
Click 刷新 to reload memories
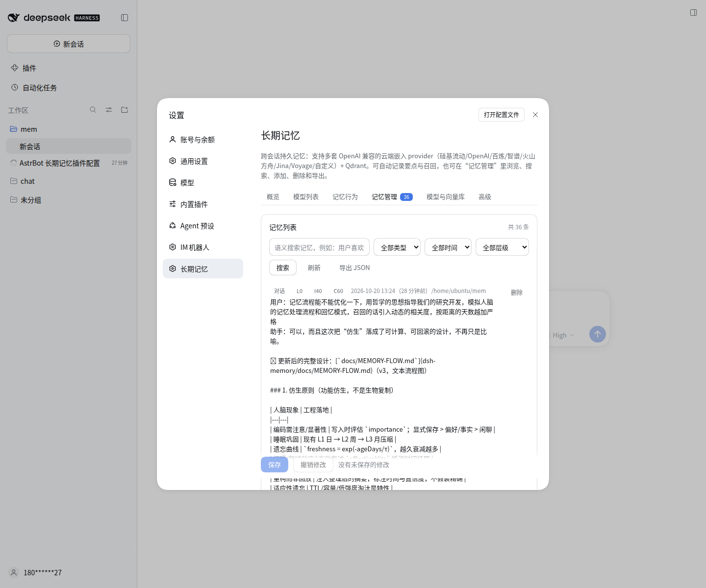[314, 268]
